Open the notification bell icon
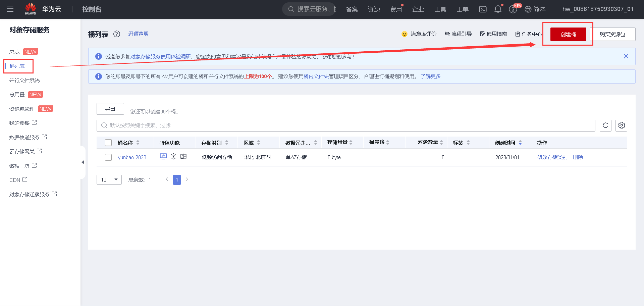644x306 pixels. [x=498, y=9]
